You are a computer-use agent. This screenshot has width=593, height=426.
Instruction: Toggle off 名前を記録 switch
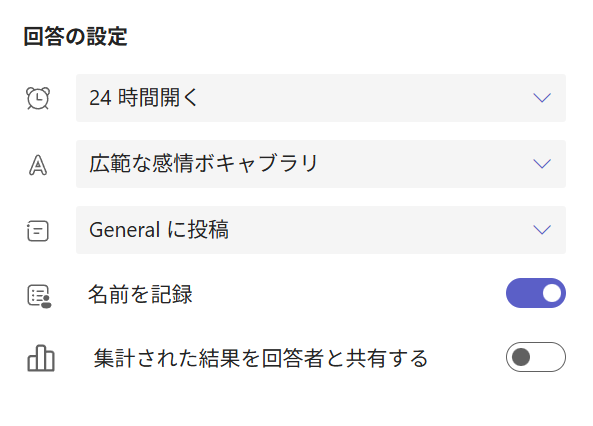(x=536, y=293)
